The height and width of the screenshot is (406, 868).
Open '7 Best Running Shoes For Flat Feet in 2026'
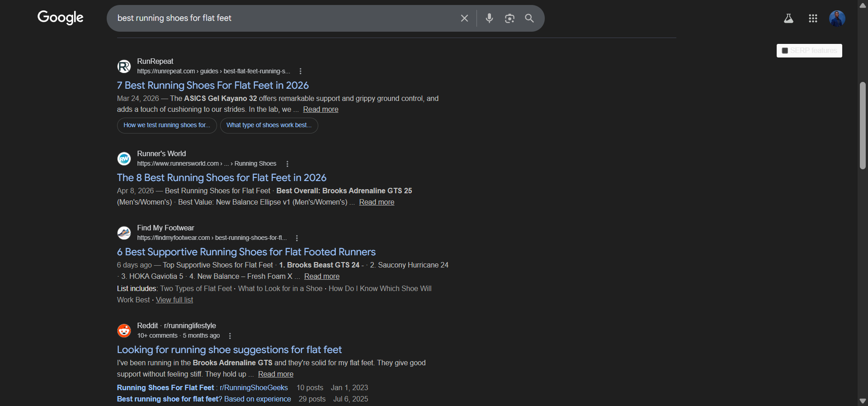click(x=212, y=85)
